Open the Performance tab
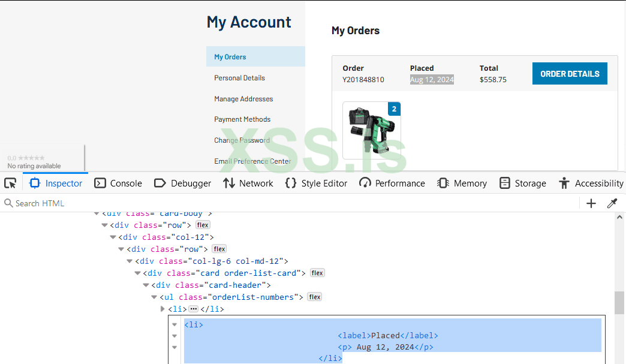The height and width of the screenshot is (364, 626). (x=392, y=183)
